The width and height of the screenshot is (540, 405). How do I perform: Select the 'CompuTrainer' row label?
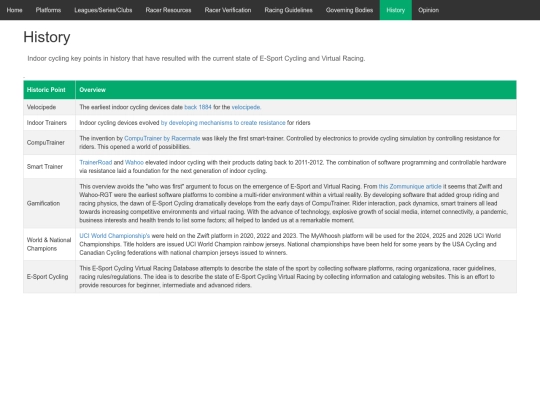[x=46, y=143]
